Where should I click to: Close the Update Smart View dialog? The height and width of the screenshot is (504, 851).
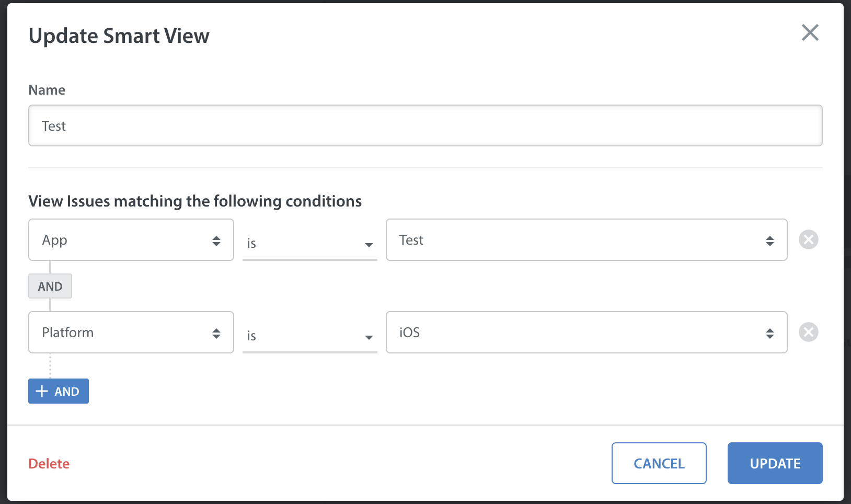810,32
